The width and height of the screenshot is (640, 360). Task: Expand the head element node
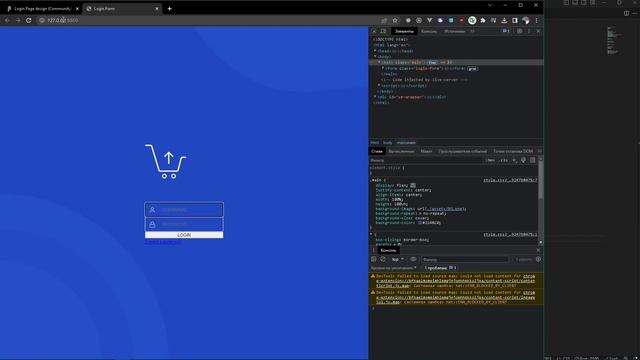(375, 51)
